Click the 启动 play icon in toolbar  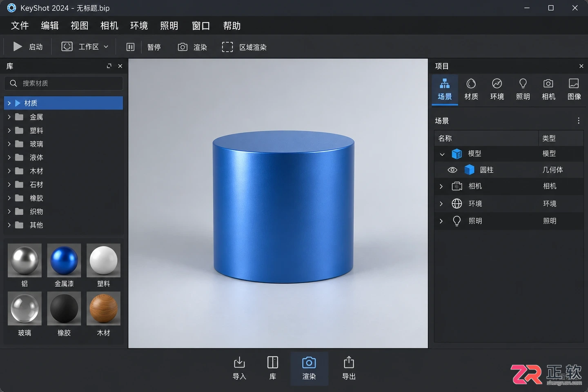click(x=18, y=47)
